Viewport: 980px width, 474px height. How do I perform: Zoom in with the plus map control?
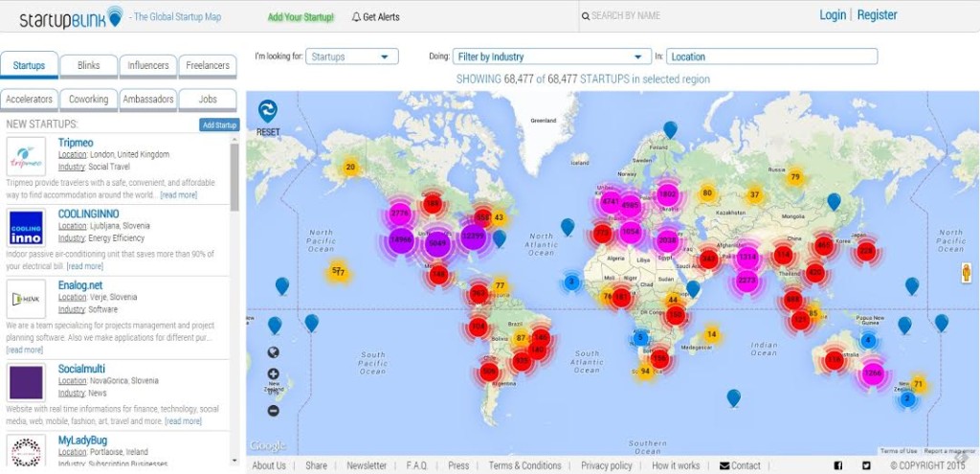pos(273,374)
